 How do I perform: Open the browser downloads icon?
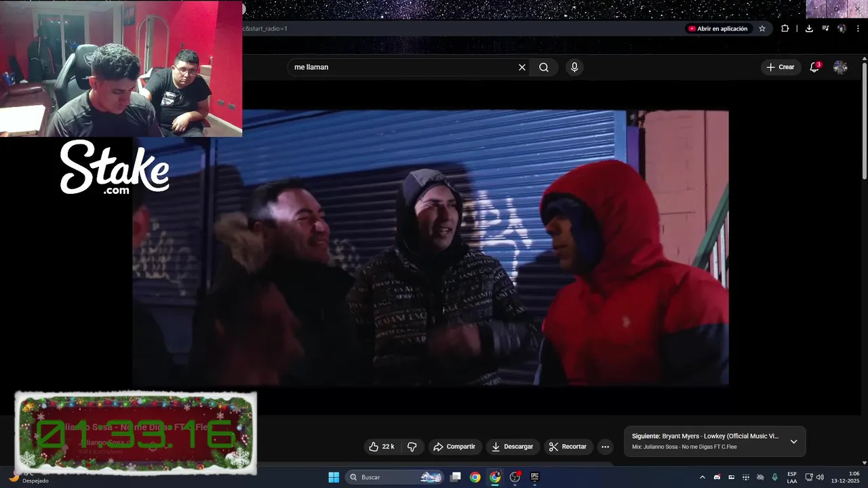(809, 28)
